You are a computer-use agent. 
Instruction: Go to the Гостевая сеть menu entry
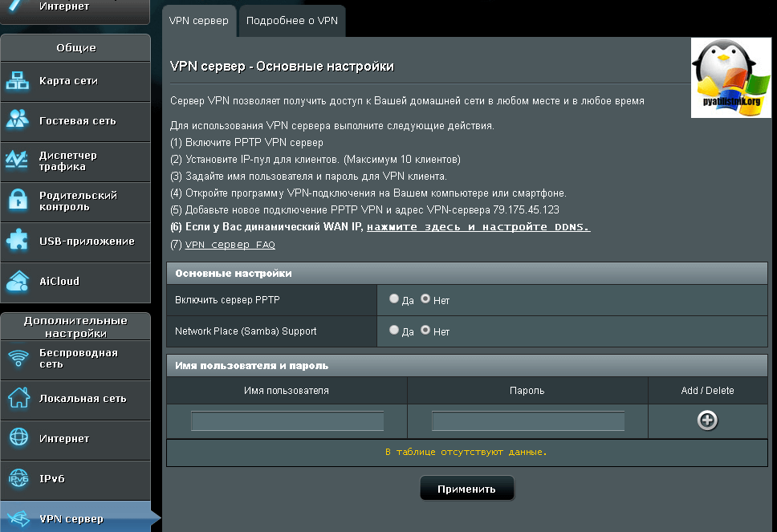tap(75, 121)
